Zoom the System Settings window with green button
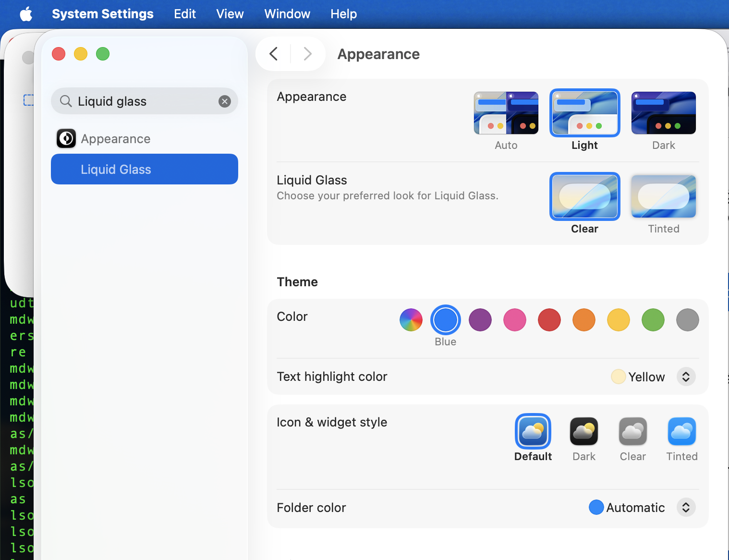The height and width of the screenshot is (560, 729). 103,54
